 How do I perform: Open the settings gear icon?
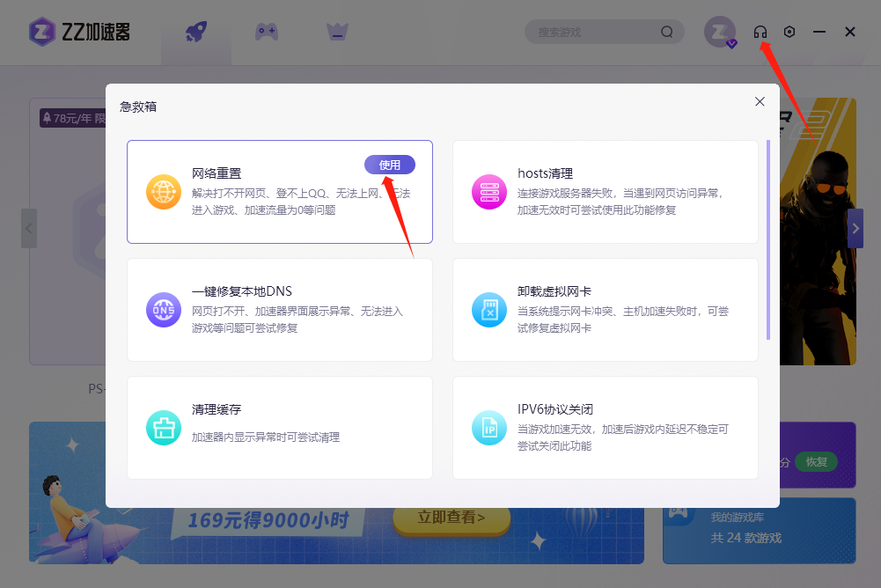tap(789, 32)
